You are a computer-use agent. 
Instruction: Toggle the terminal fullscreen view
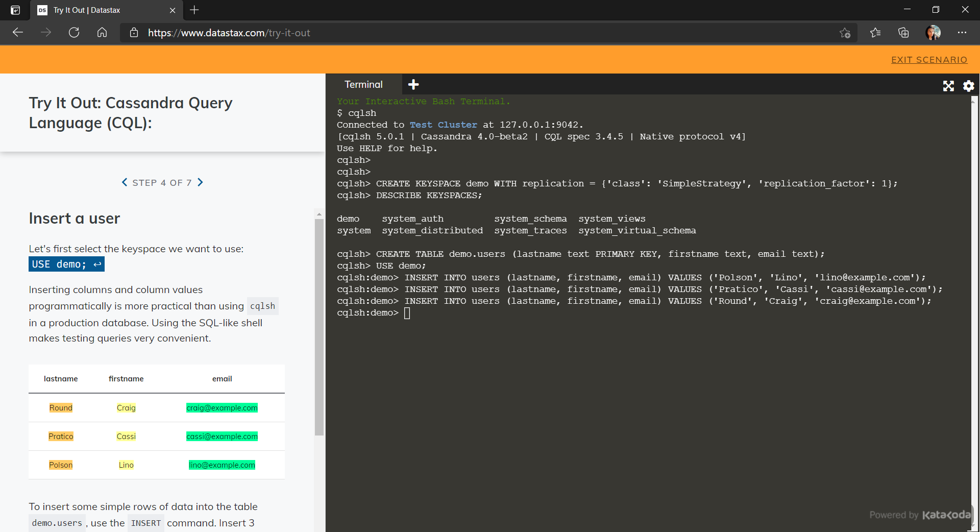point(948,86)
